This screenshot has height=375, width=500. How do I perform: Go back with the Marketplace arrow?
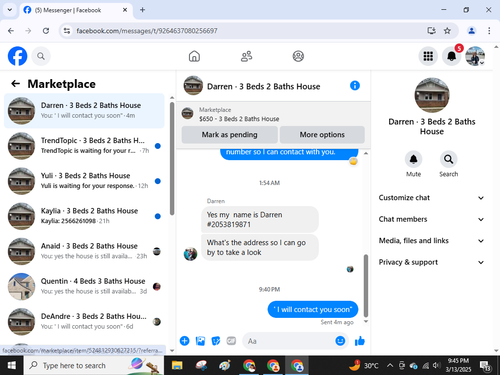[15, 84]
